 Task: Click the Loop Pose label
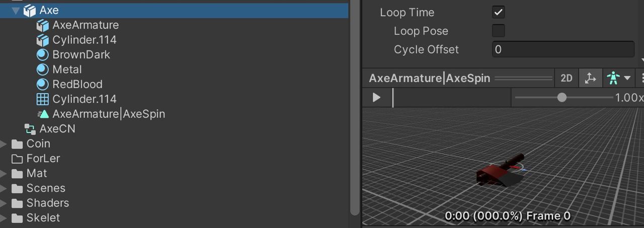pos(421,31)
